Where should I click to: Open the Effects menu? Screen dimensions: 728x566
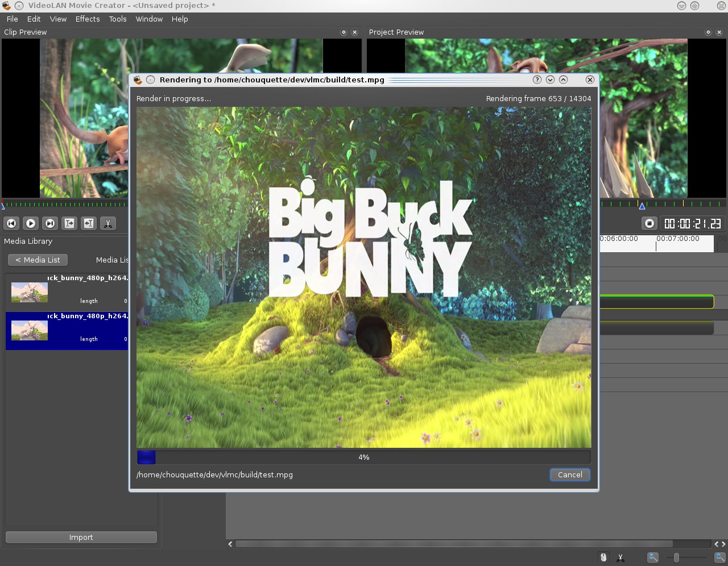87,19
